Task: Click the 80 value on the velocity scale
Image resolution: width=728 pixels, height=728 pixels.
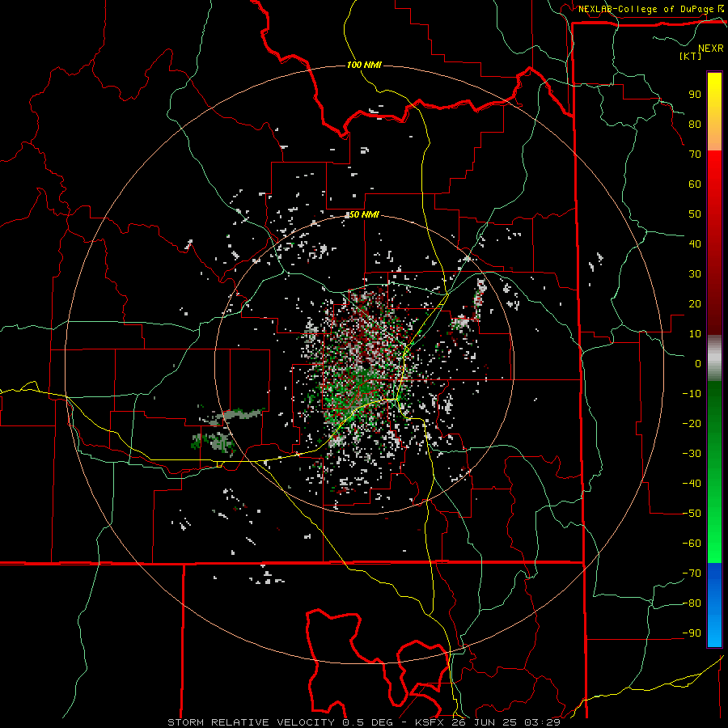Action: coord(695,124)
